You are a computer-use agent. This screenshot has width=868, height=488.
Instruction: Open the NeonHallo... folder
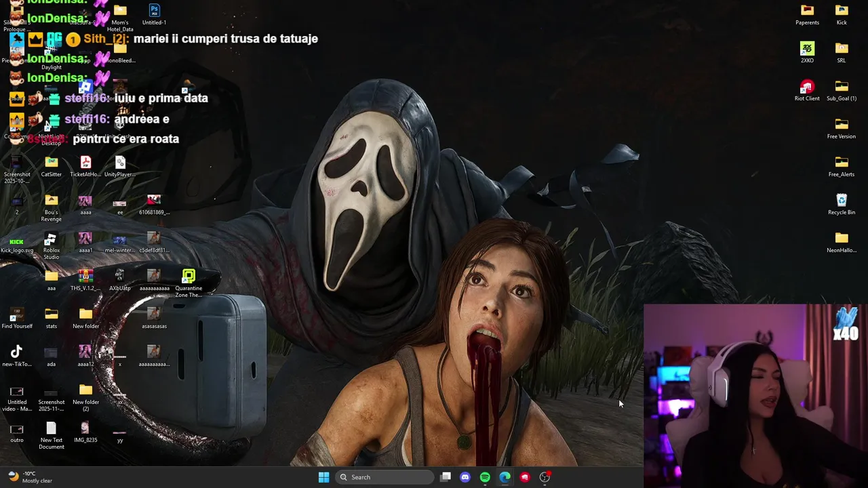coord(842,238)
